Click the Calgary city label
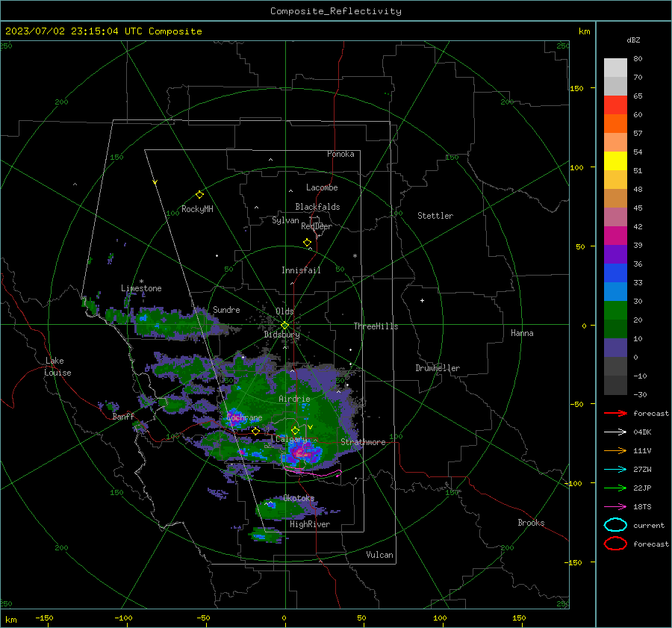This screenshot has width=672, height=628. coord(291,439)
